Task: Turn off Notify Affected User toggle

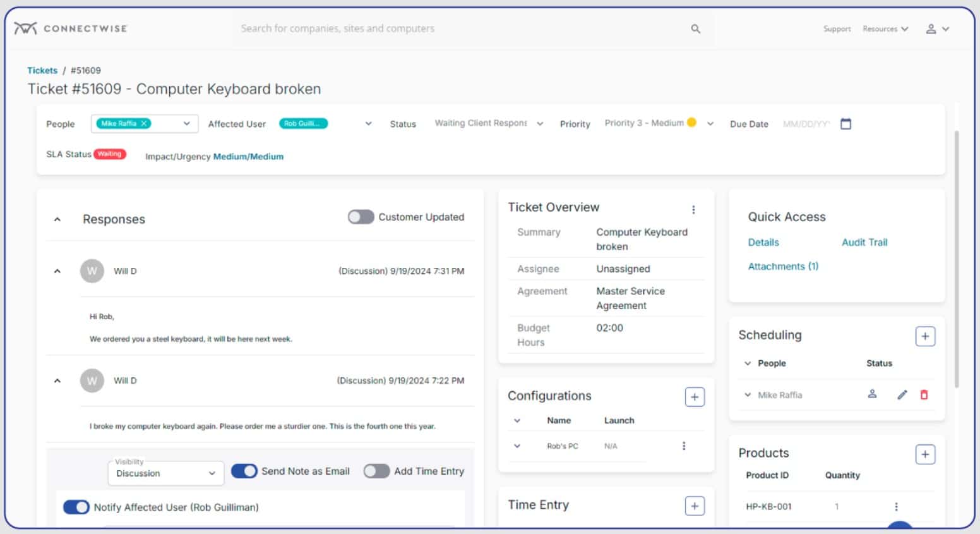Action: click(x=76, y=507)
